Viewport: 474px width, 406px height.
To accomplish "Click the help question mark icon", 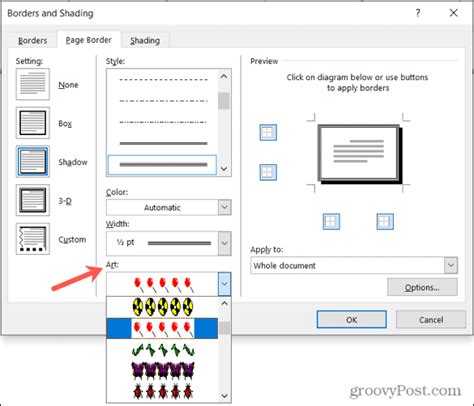I will coord(418,13).
